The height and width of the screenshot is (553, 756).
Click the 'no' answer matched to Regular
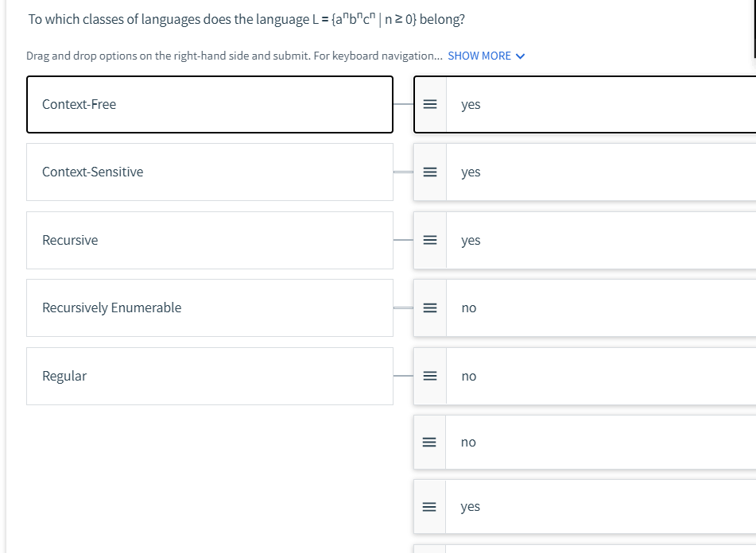(469, 376)
